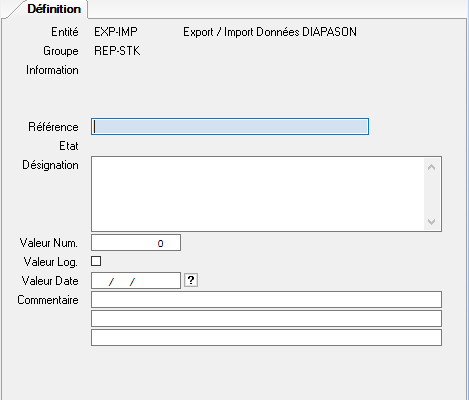Click the Valeur Num. numeric field

pyautogui.click(x=136, y=243)
